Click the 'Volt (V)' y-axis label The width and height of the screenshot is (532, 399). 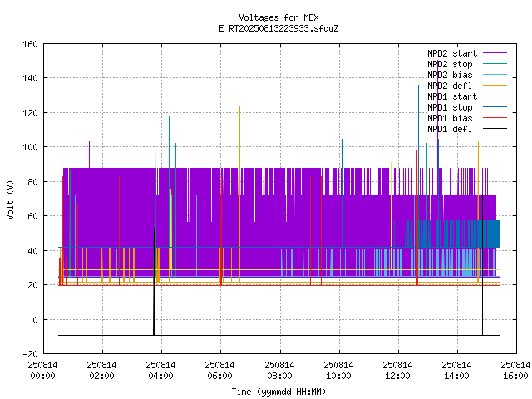click(x=10, y=199)
